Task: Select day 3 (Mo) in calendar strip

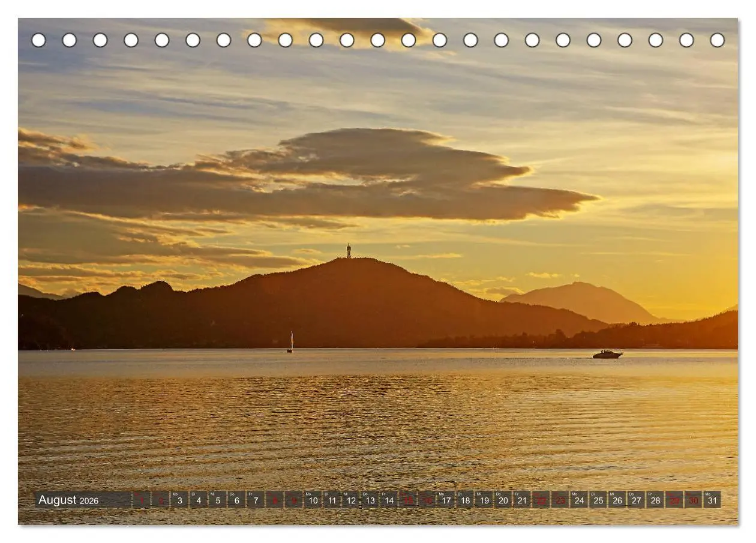Action: (x=179, y=500)
